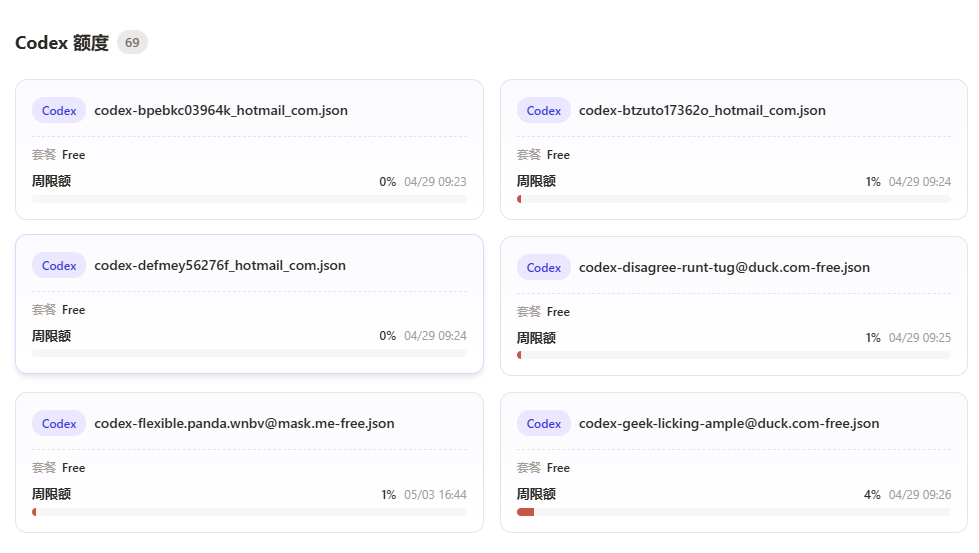Click the 周限额 label in geek-licking-ample card
Viewport: 979px width, 553px height.
coord(536,494)
